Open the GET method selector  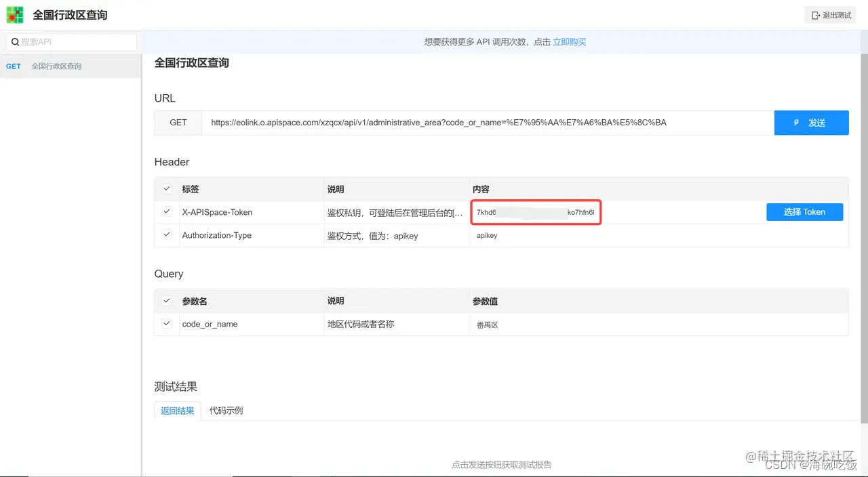click(178, 123)
